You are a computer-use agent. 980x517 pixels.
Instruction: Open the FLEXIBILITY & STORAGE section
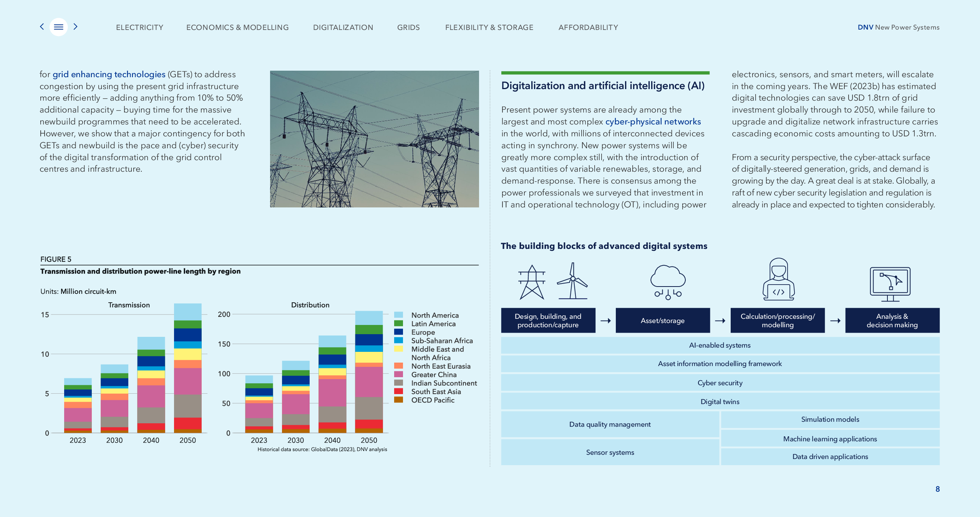489,27
